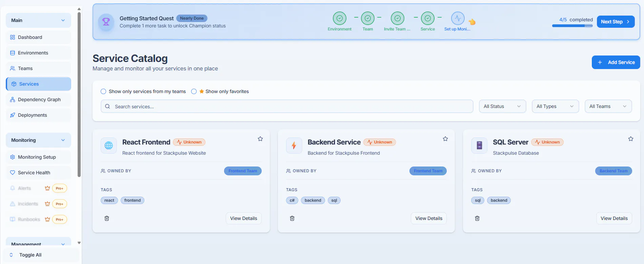View Details of SQL Server
The height and width of the screenshot is (264, 644).
point(614,218)
